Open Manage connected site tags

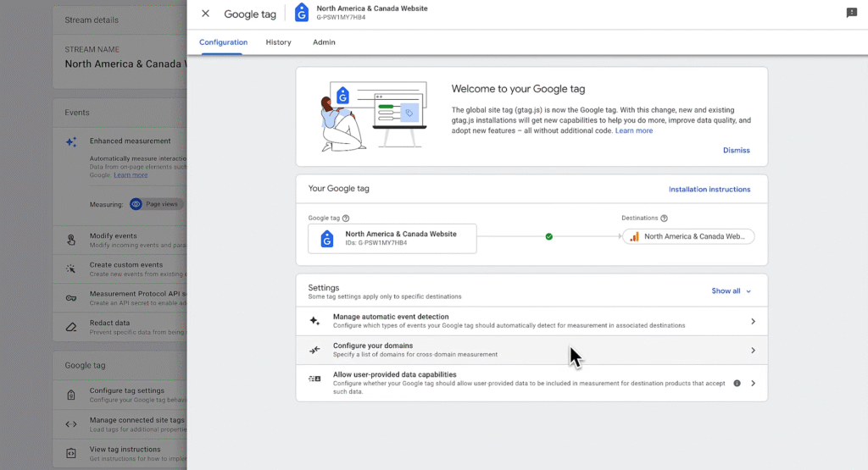(120, 424)
